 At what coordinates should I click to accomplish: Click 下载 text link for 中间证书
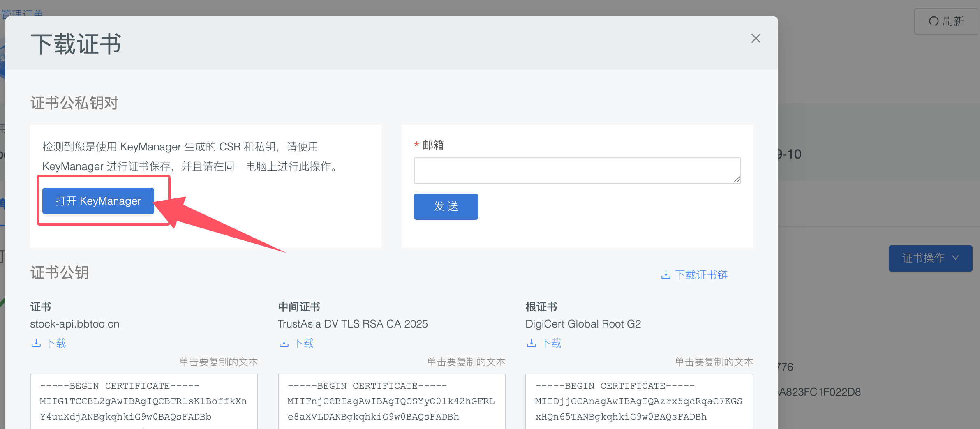point(303,343)
